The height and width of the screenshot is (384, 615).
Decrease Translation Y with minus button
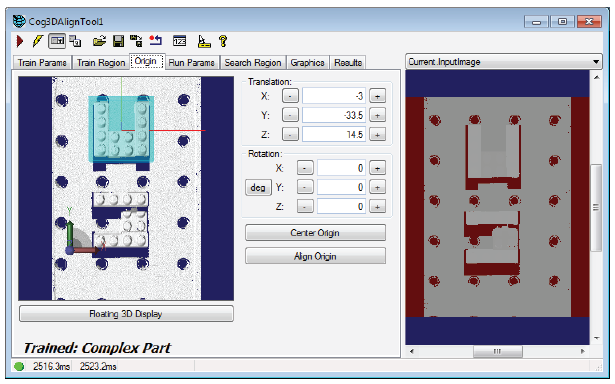click(290, 115)
